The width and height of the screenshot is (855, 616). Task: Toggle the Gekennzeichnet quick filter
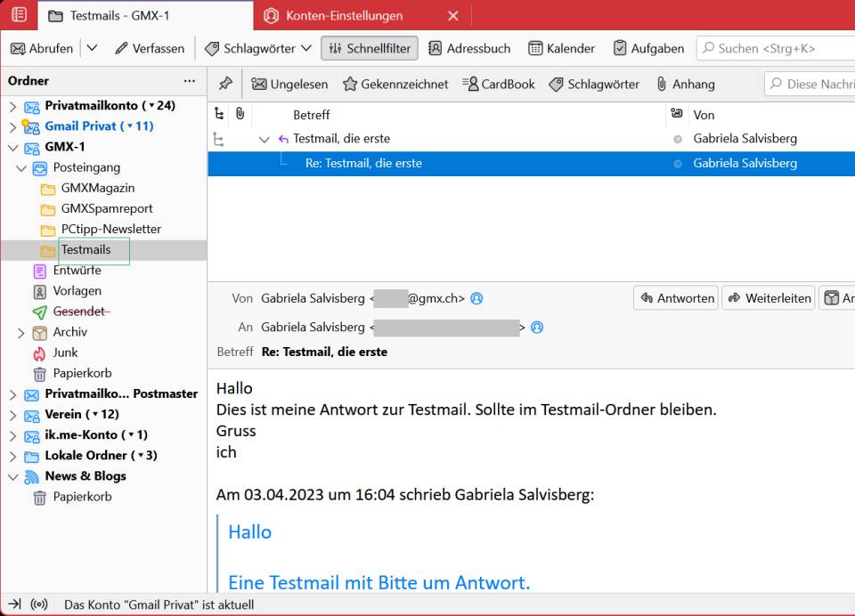coord(395,84)
